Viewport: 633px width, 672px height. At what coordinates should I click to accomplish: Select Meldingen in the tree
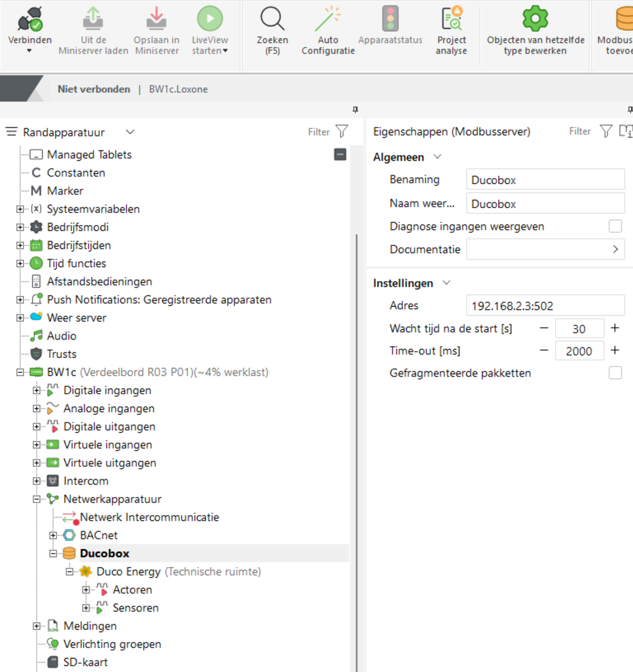90,626
